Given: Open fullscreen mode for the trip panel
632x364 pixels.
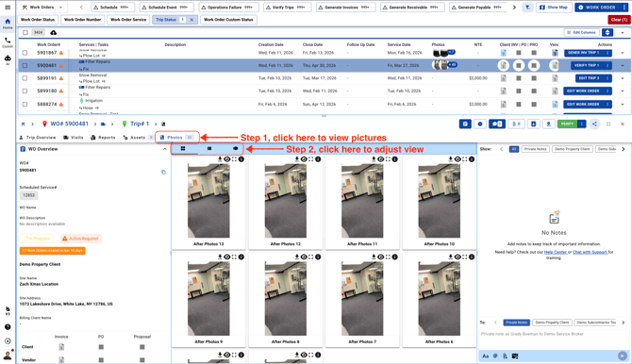Looking at the screenshot, I should click(x=608, y=124).
